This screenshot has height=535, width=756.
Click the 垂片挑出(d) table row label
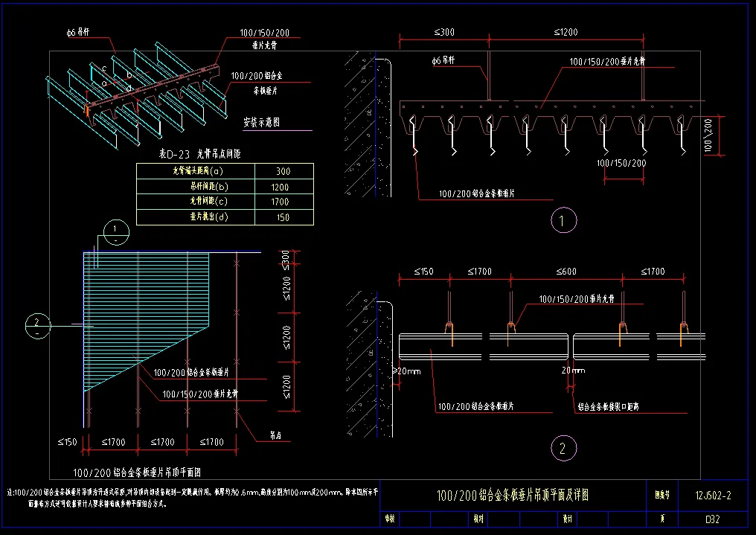(196, 217)
